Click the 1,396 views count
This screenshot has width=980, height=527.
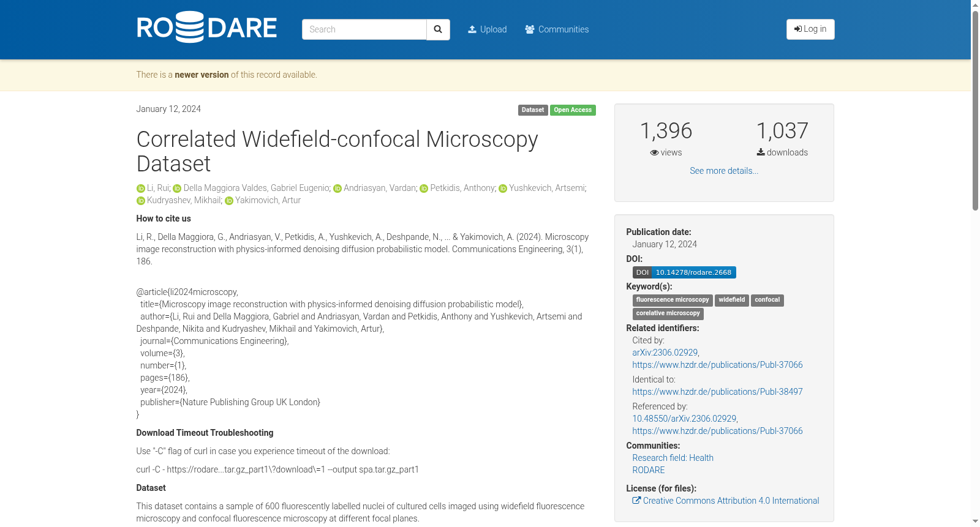pos(666,130)
